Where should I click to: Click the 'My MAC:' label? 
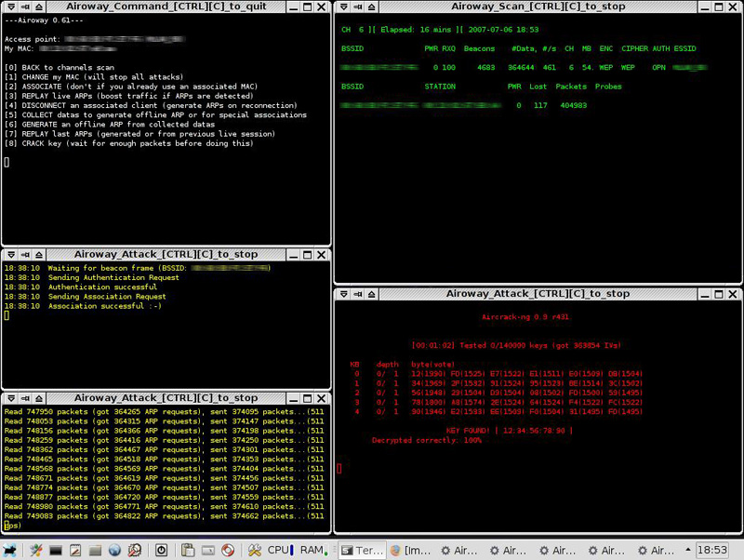(x=20, y=48)
